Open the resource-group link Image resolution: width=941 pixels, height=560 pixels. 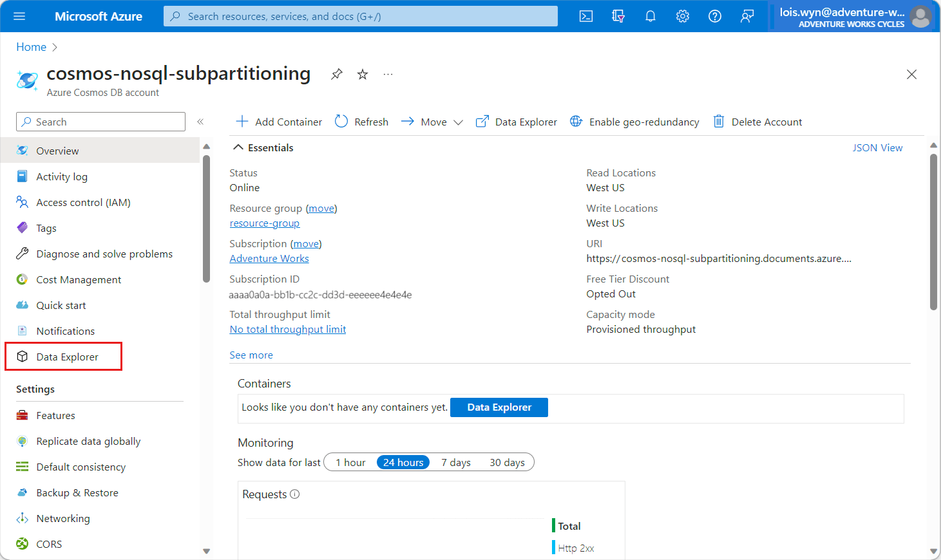coord(264,223)
